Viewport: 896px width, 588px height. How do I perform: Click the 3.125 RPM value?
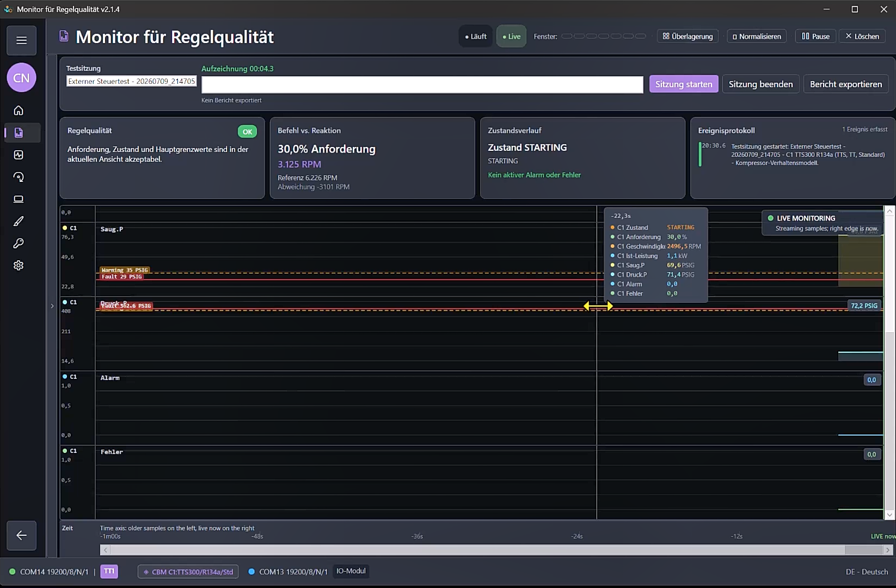coord(299,164)
